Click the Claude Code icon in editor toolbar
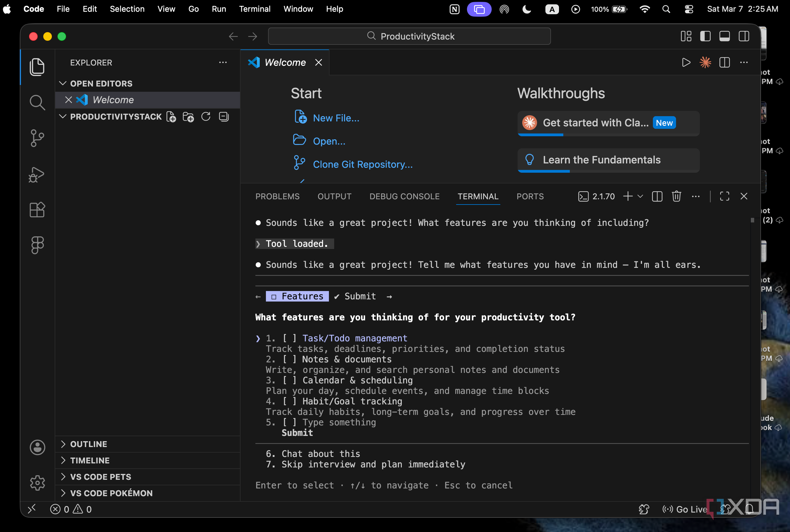Screen dimensions: 790x532 pyautogui.click(x=705, y=62)
